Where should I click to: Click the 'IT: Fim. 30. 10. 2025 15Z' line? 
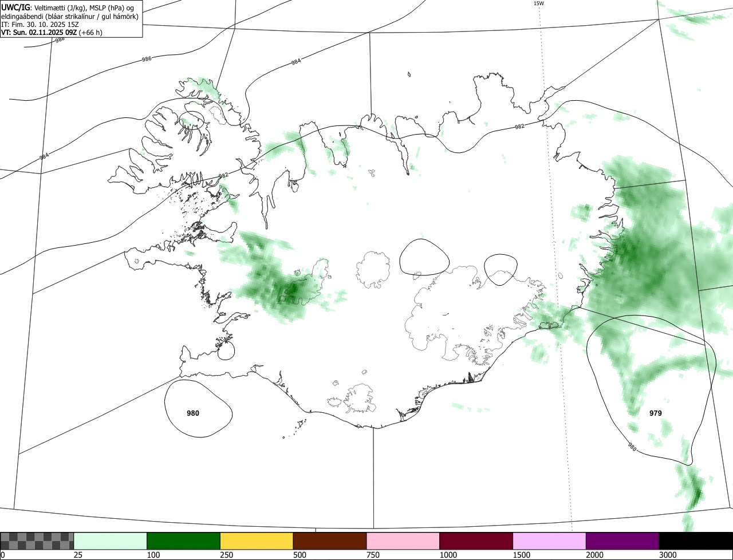tap(40, 24)
